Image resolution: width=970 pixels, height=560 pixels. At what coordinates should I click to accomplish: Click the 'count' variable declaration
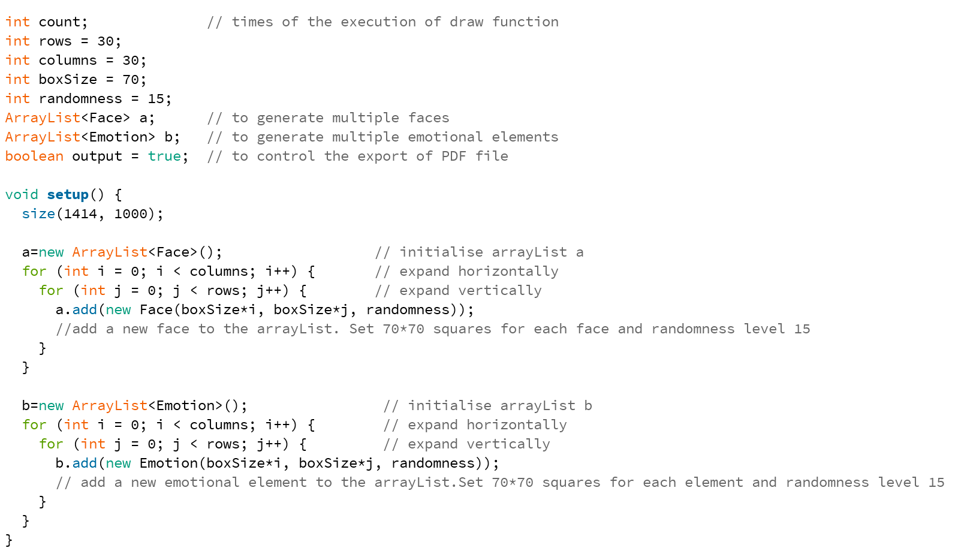[47, 22]
